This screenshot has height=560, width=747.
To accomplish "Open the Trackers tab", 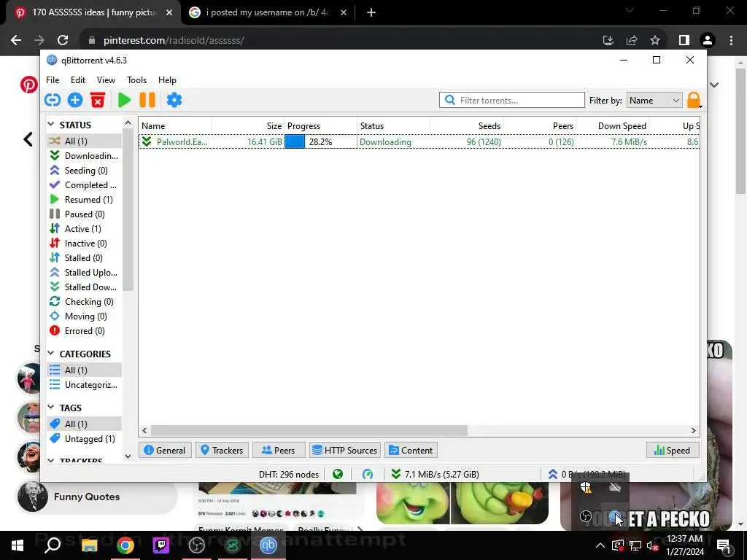I will [x=222, y=450].
